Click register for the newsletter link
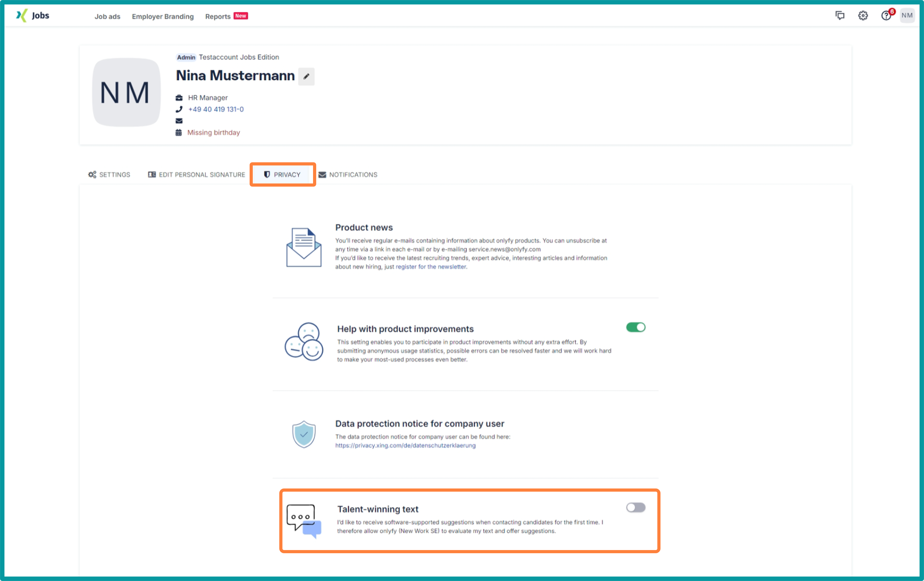This screenshot has width=924, height=581. pyautogui.click(x=431, y=267)
